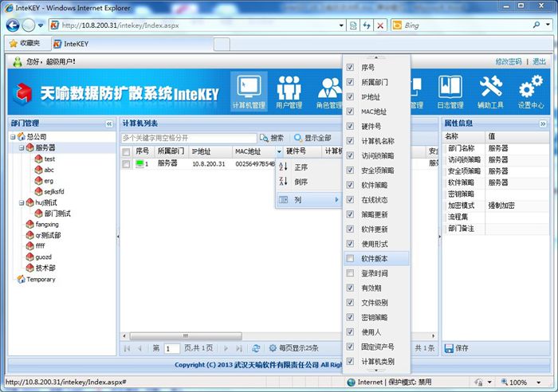Screen dimensions: 558x392
Task: Select the row checkbox for 10.8.200.31
Action: click(126, 164)
